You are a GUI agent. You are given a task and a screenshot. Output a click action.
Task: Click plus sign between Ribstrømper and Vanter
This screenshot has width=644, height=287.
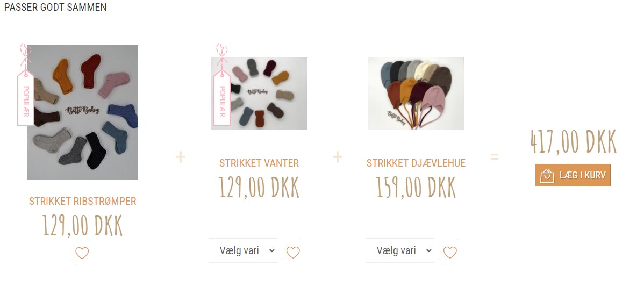[180, 157]
